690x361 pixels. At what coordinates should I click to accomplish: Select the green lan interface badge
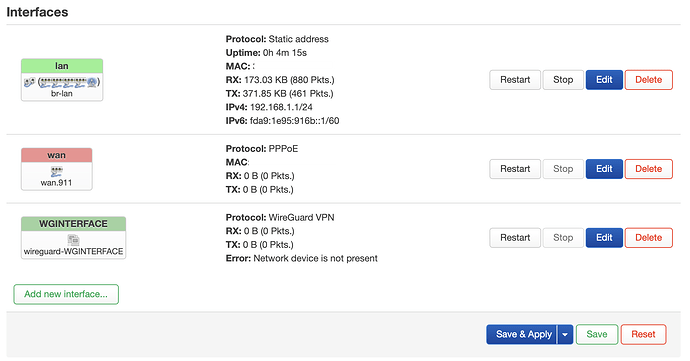coord(62,66)
